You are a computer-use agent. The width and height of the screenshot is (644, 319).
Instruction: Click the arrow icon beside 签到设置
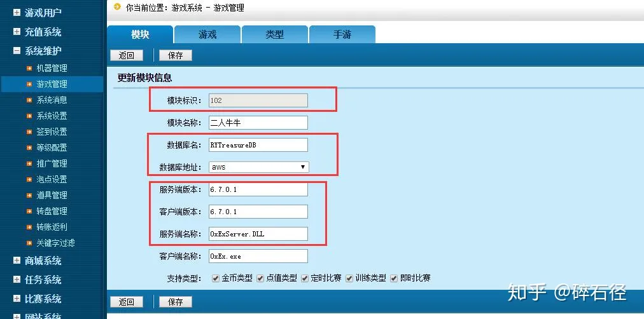click(29, 132)
